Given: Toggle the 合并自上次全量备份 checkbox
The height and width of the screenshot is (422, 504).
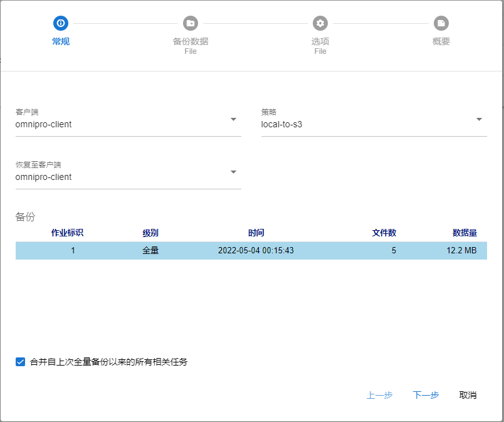Looking at the screenshot, I should point(21,362).
